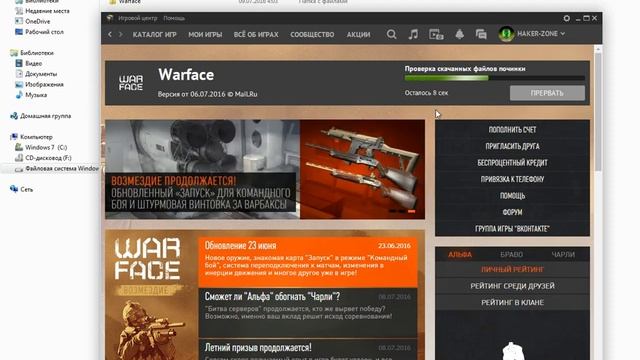This screenshot has height=360, width=640.
Task: Select Изображения library in Explorer
Action: (44, 84)
